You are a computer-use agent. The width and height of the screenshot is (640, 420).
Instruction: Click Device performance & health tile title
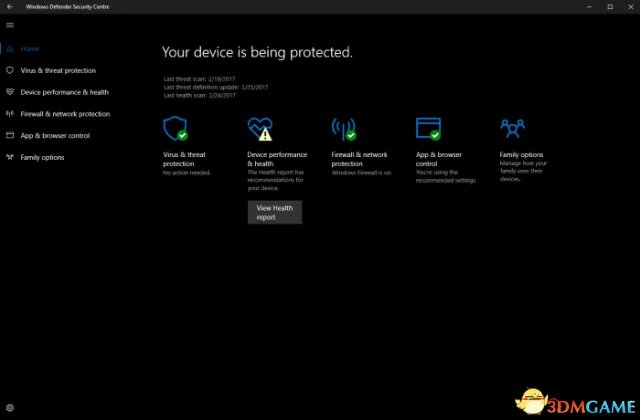click(x=277, y=159)
